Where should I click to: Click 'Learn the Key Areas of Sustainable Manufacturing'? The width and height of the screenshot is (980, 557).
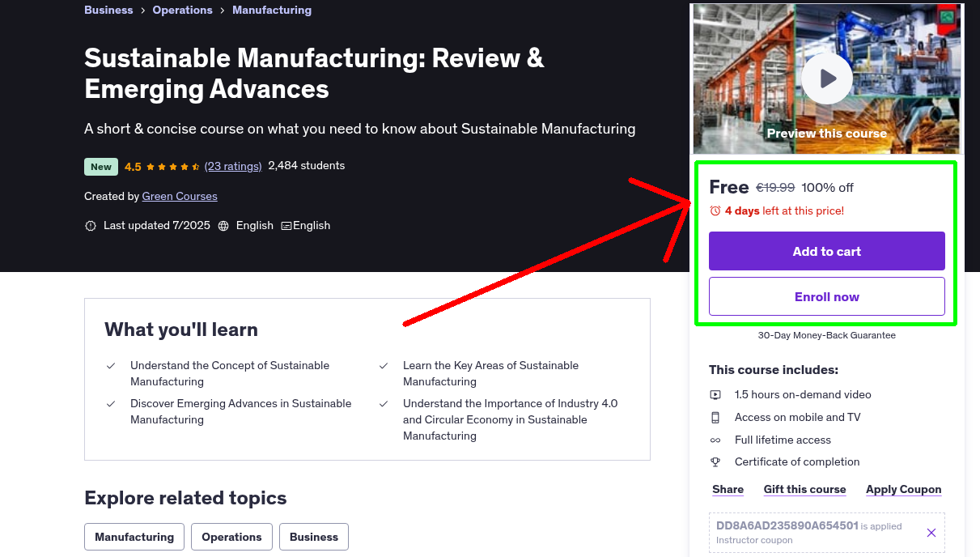[x=491, y=373]
